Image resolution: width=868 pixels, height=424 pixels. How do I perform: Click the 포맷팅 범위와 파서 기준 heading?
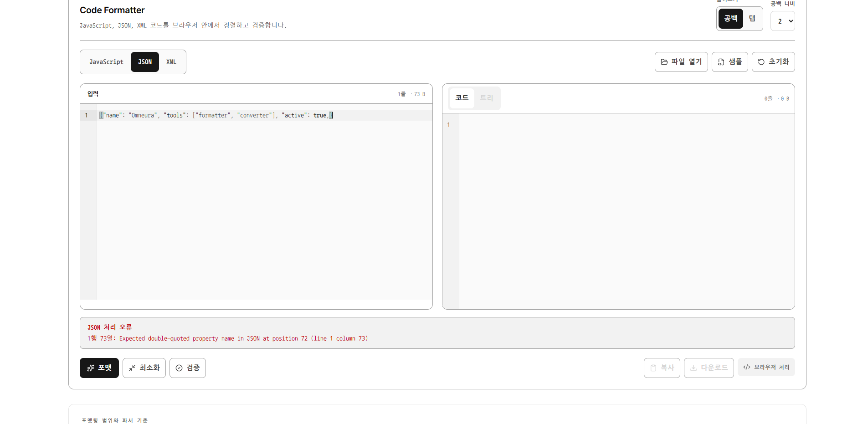[115, 420]
